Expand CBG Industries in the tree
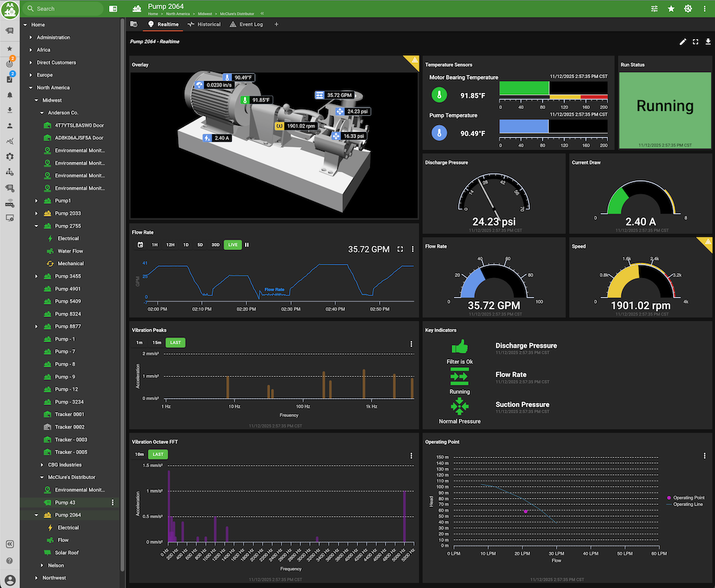The width and height of the screenshot is (715, 588). coord(41,464)
